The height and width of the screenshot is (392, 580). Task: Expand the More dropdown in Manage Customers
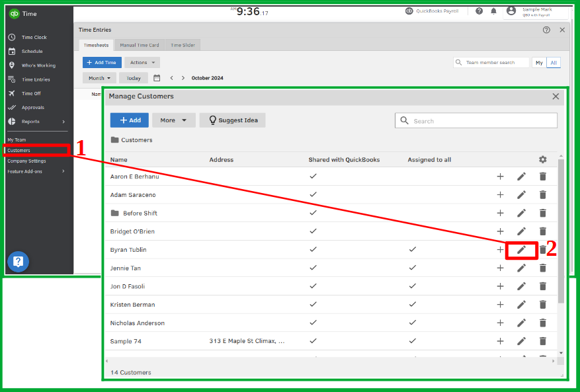173,120
